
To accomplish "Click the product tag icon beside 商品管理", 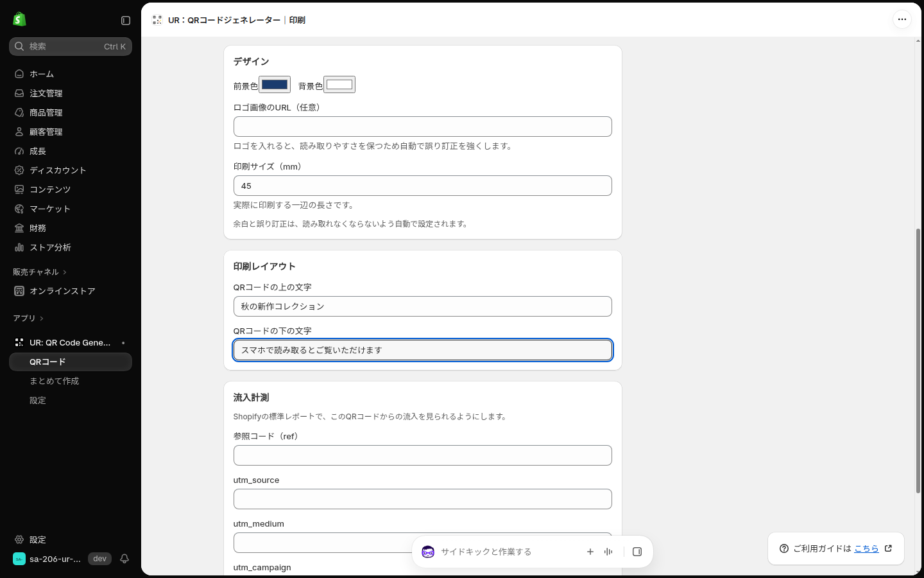I will click(x=19, y=112).
